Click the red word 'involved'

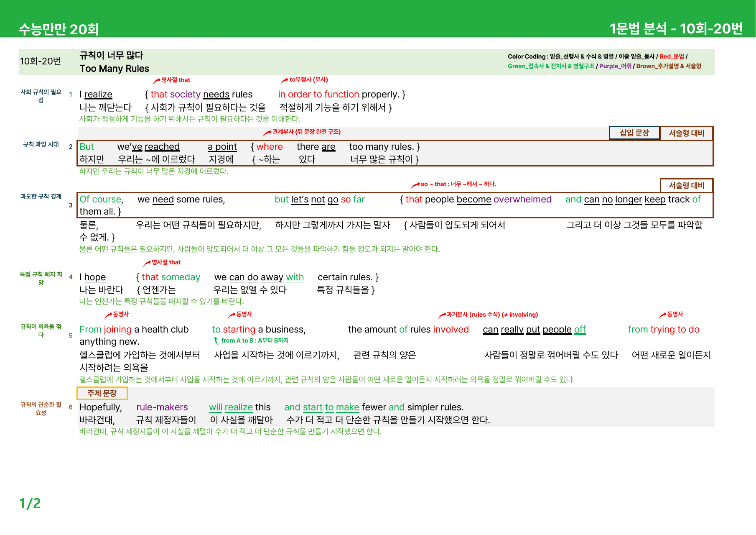(x=451, y=330)
